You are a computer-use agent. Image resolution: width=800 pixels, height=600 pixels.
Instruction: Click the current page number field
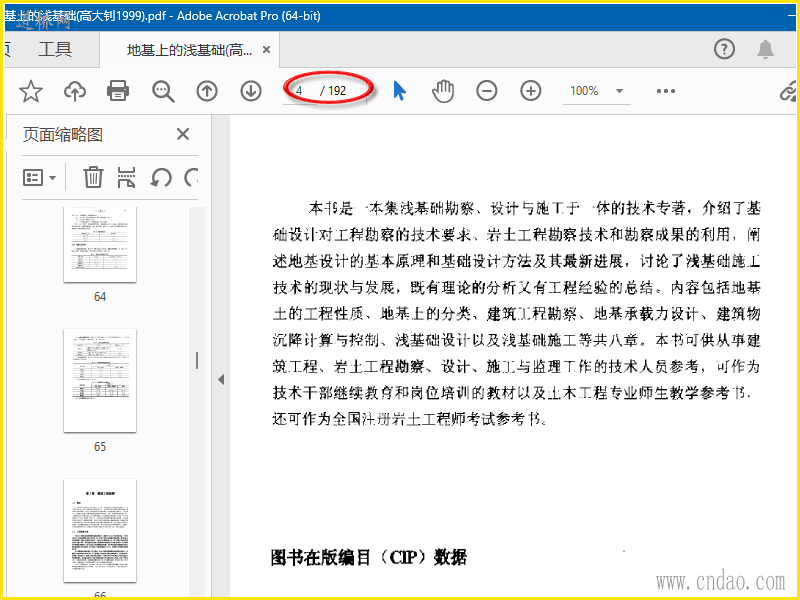pos(299,91)
